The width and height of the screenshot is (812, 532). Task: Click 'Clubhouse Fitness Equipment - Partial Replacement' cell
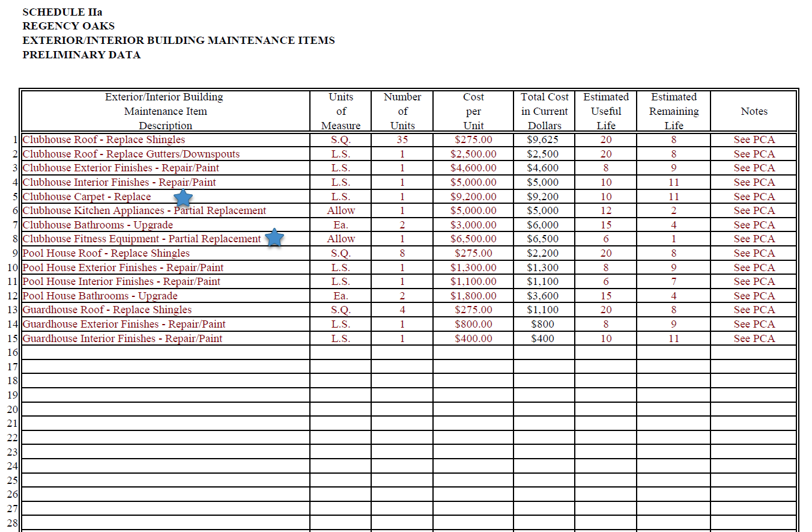coord(166,239)
